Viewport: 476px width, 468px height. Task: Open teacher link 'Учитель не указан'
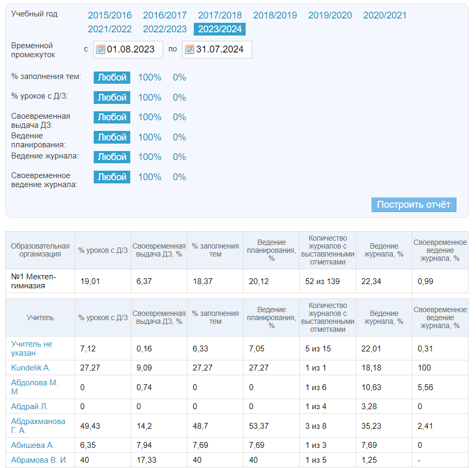coord(32,349)
